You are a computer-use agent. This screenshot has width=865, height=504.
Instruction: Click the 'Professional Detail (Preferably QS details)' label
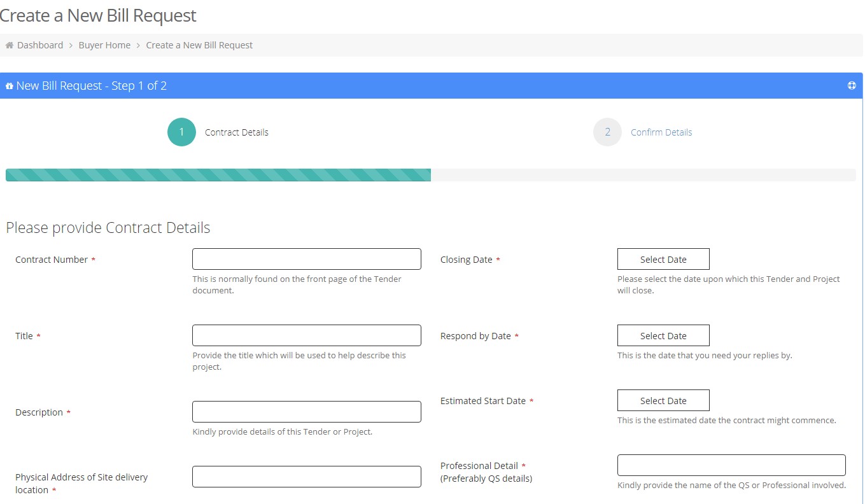488,472
